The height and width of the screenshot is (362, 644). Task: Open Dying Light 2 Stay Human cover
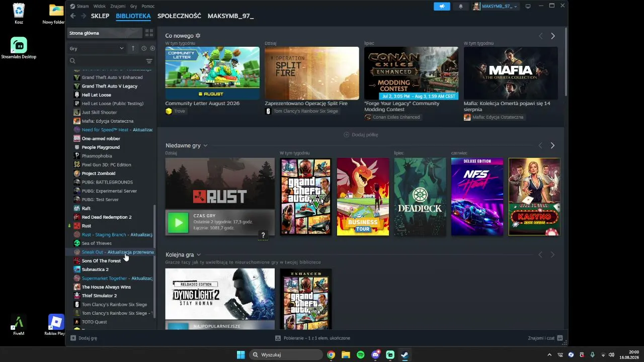pyautogui.click(x=220, y=294)
